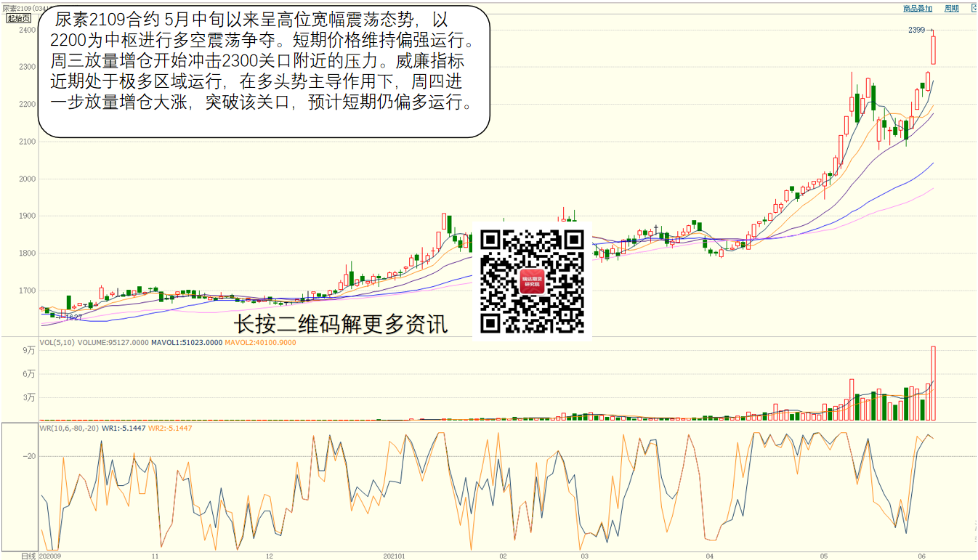Click the orange WR2 legend label
Image resolution: width=978 pixels, height=560 pixels.
[170, 429]
